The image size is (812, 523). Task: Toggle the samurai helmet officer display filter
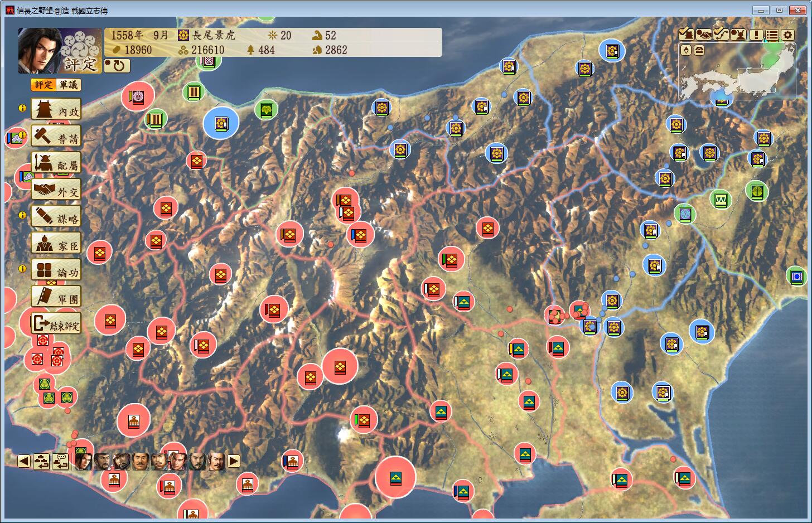pos(738,34)
